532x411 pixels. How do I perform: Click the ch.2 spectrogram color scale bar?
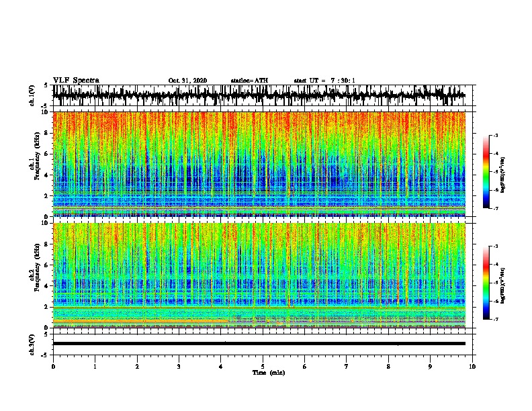486,283
